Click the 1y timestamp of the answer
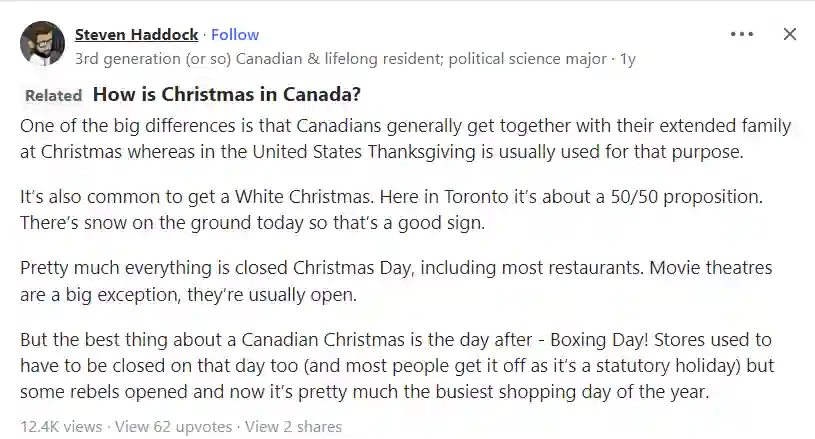Screen dimensions: 815x439 [628, 59]
